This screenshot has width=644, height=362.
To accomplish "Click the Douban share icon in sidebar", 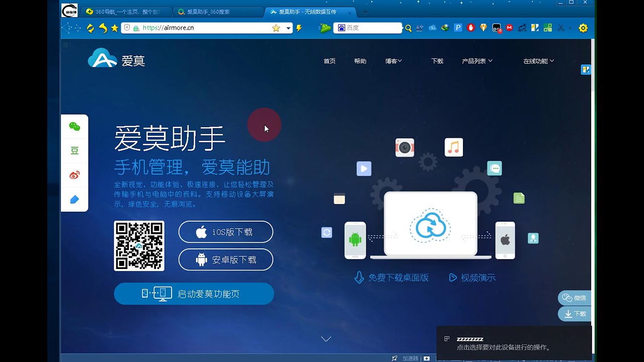I will tap(74, 151).
